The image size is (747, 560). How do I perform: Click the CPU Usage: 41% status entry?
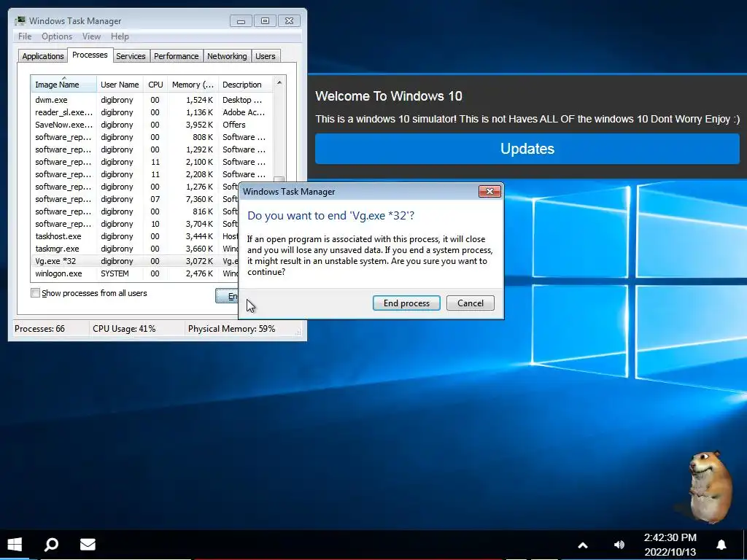pos(124,329)
